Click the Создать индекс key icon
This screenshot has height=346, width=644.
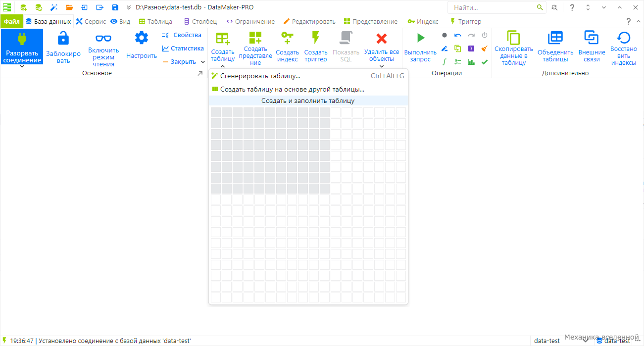pos(287,38)
